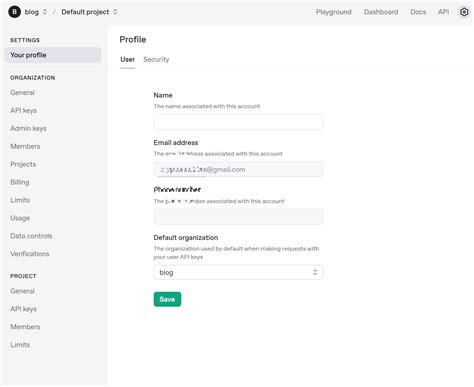Open the Docs link
Viewport: 474px width, 387px height.
[x=418, y=12]
